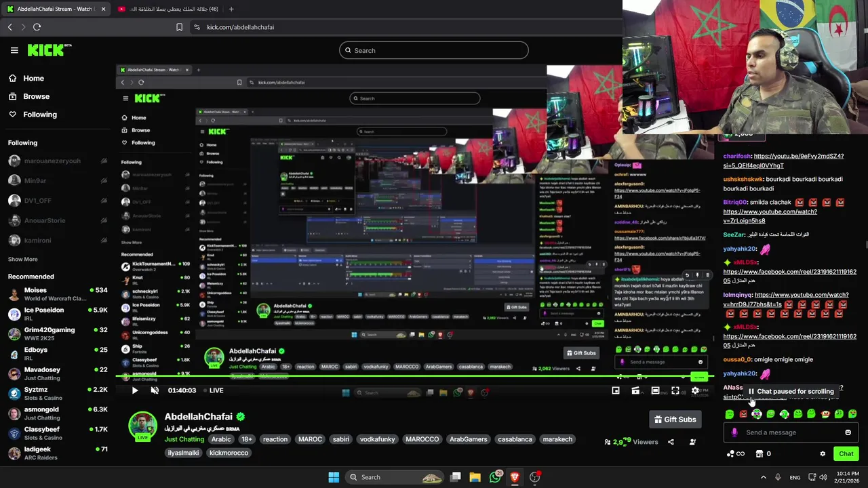This screenshot has height=488, width=868.
Task: Toggle crossed-out icon next to AnouarStorie
Action: tap(104, 220)
